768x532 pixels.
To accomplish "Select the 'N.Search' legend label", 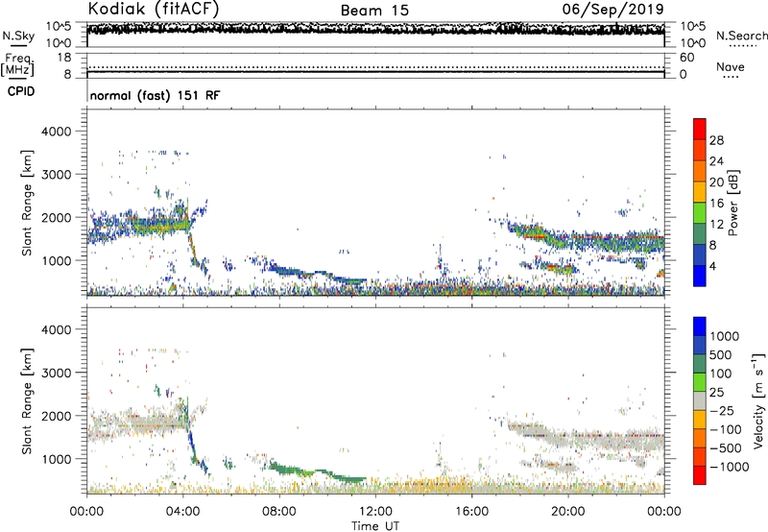I will [741, 36].
